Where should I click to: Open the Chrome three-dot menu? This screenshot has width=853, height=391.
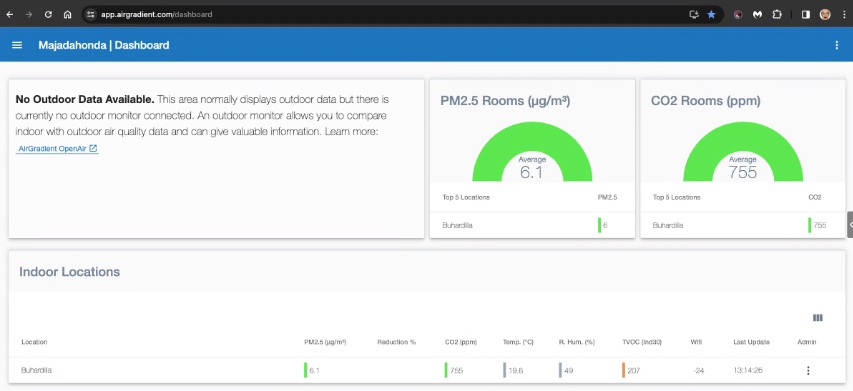tap(844, 15)
